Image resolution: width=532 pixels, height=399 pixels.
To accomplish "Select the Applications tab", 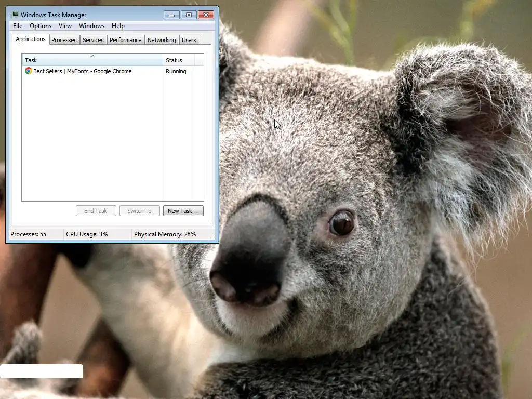I will [31, 39].
